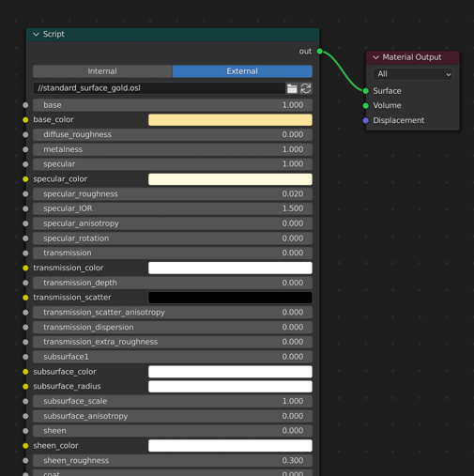Screen dimensions: 474x476
Task: Click the transmission_extra_roughness value field
Action: coord(173,342)
